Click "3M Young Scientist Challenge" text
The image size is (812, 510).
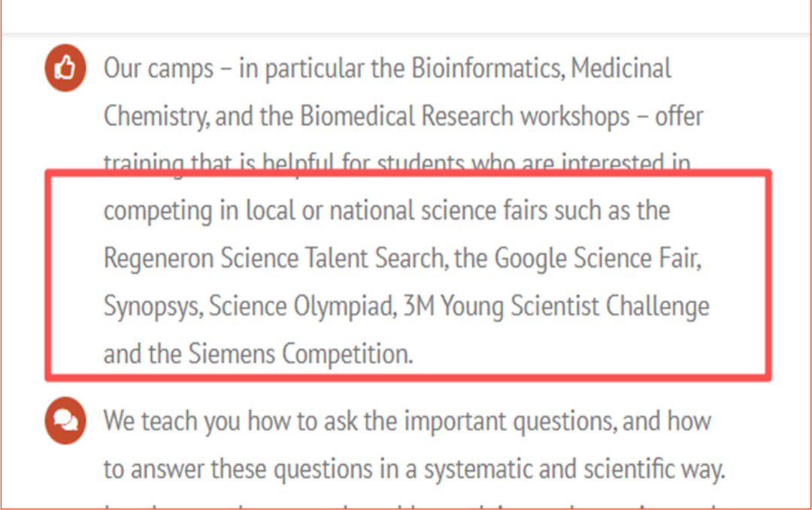coord(556,307)
